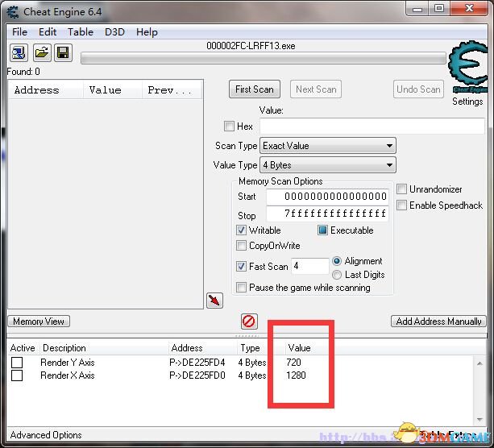The image size is (494, 448).
Task: Check Enable Speedhack
Action: pyautogui.click(x=401, y=205)
